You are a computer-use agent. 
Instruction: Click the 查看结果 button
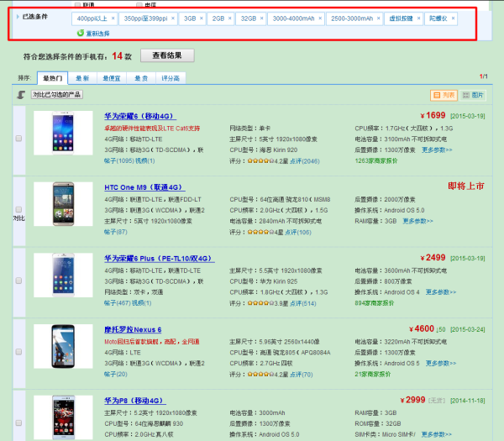click(167, 55)
